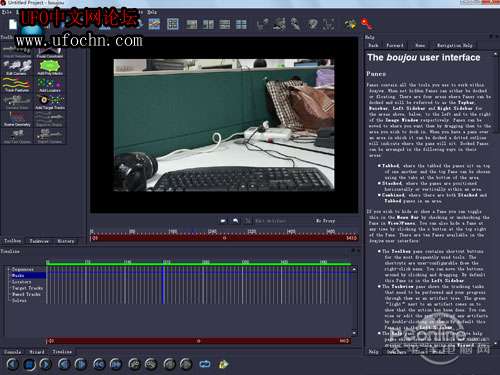Click the Forward button in Help pane
The width and height of the screenshot is (500, 375).
[x=395, y=45]
